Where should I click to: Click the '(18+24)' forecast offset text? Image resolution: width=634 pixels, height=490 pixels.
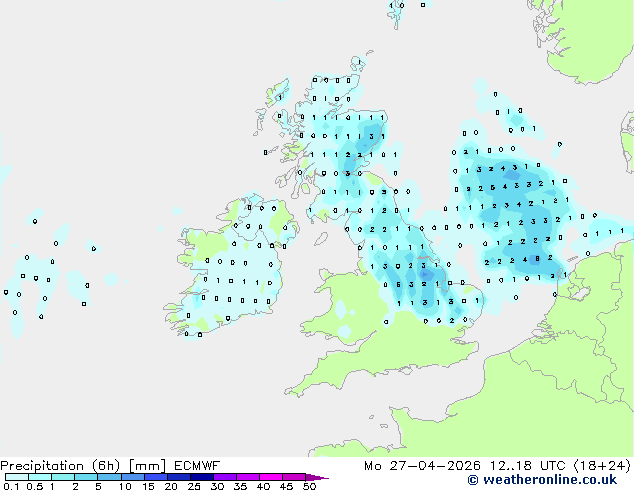[602, 466]
